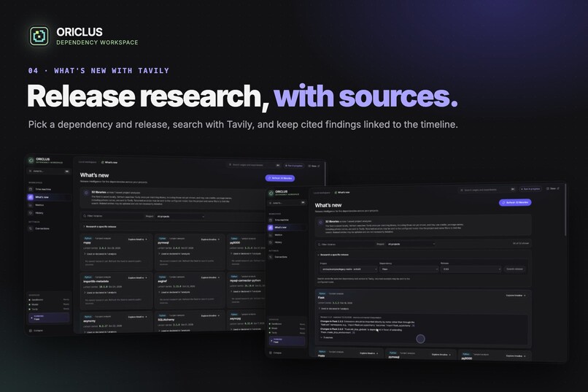Click Filter libraries field in back window

[x=112, y=216]
